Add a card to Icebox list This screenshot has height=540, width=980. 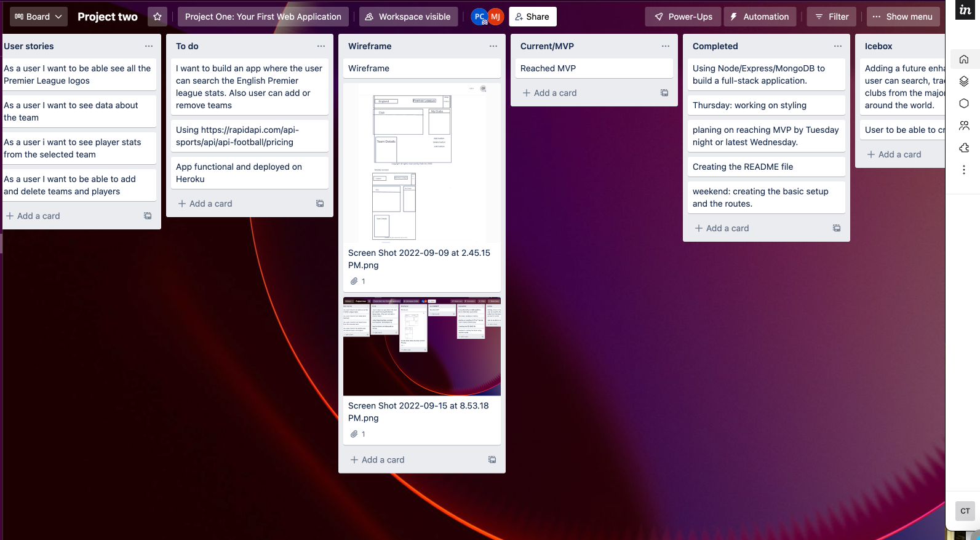tap(894, 154)
